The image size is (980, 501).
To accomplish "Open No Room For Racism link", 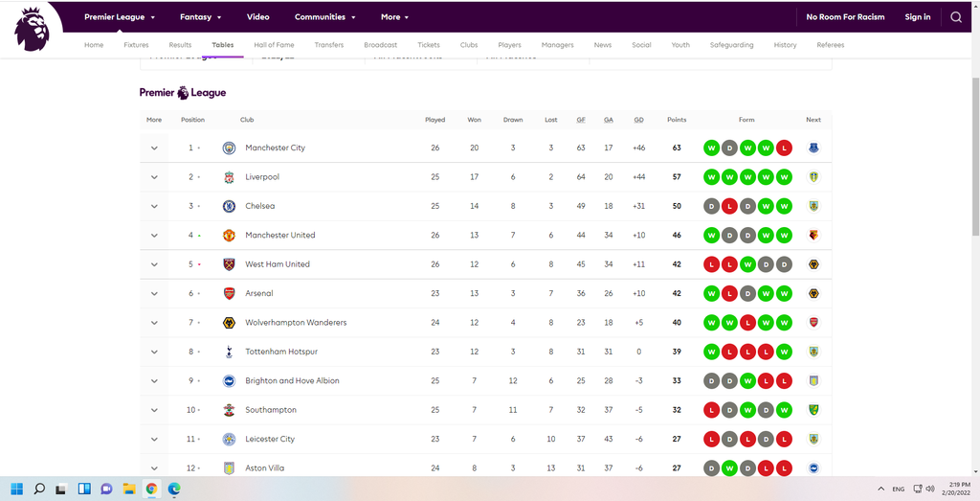I will (x=845, y=17).
